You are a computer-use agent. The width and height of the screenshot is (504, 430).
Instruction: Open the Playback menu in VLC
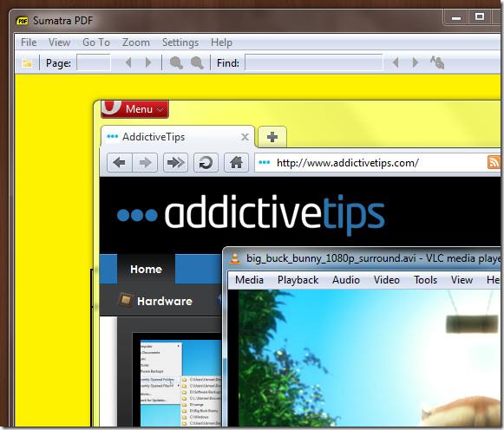pyautogui.click(x=298, y=280)
